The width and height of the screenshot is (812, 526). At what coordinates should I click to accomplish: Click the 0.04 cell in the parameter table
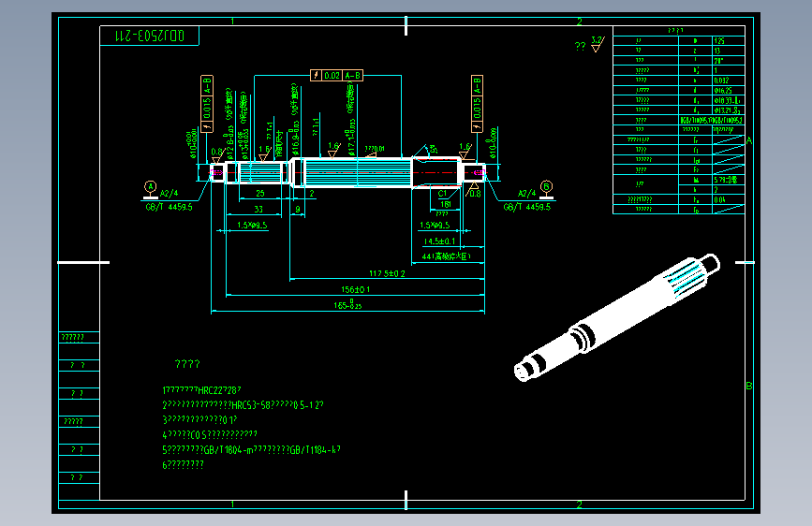coord(728,199)
